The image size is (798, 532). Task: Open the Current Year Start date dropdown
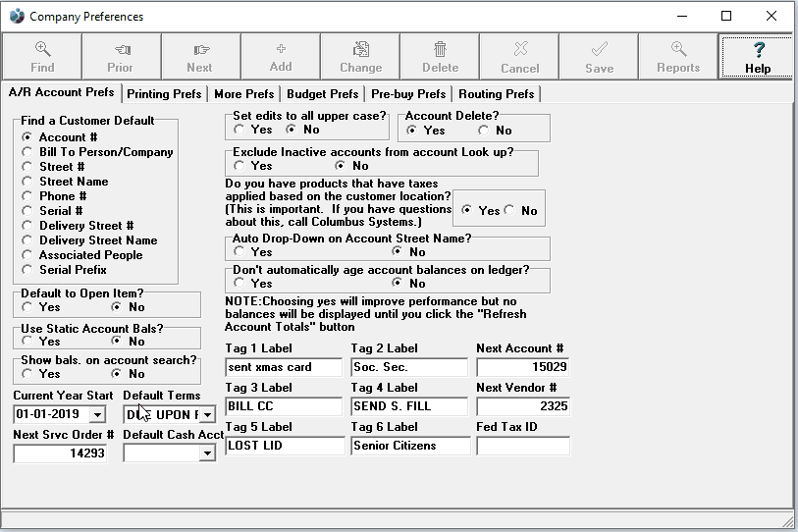[x=97, y=414]
